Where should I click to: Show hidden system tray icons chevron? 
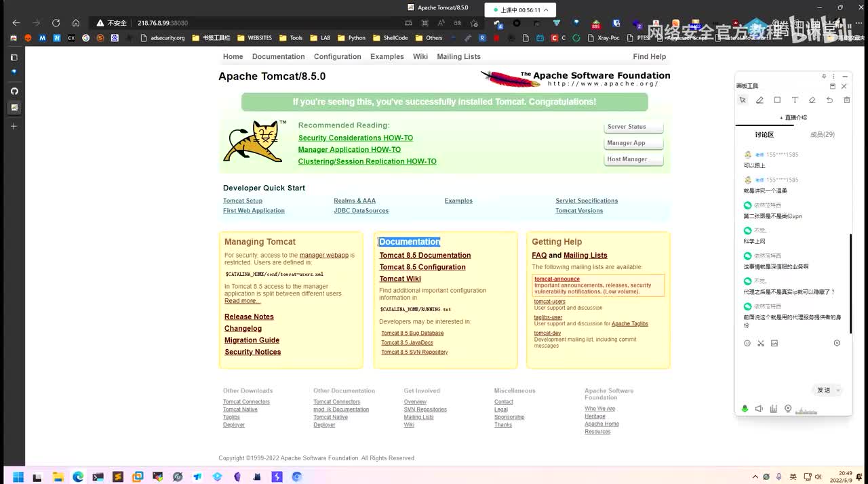[x=756, y=477]
